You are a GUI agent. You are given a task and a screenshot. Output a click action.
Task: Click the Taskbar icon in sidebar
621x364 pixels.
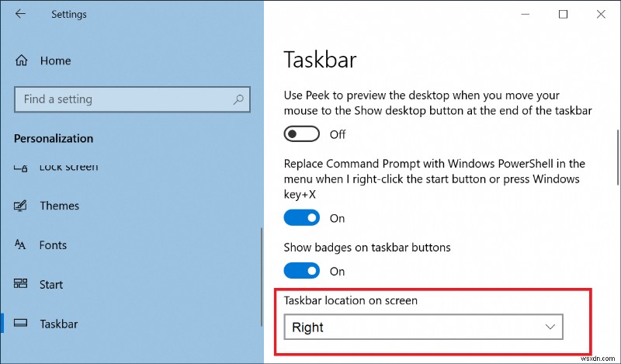click(21, 324)
